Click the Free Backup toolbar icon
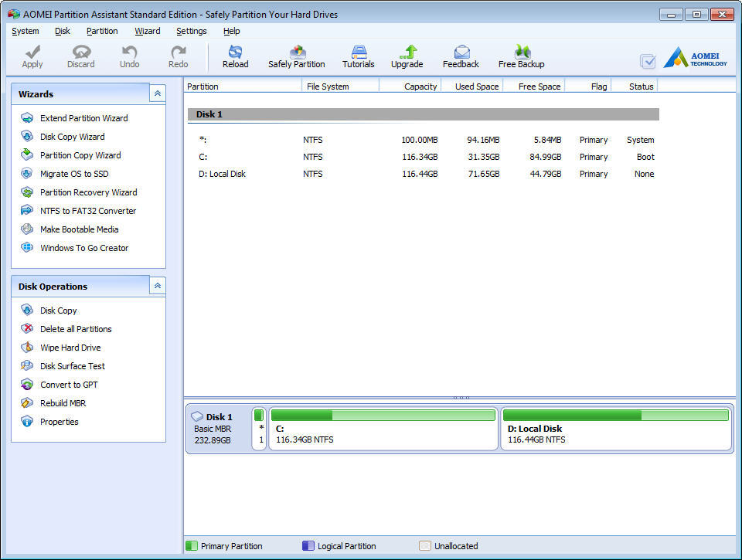This screenshot has width=742, height=560. 522,52
